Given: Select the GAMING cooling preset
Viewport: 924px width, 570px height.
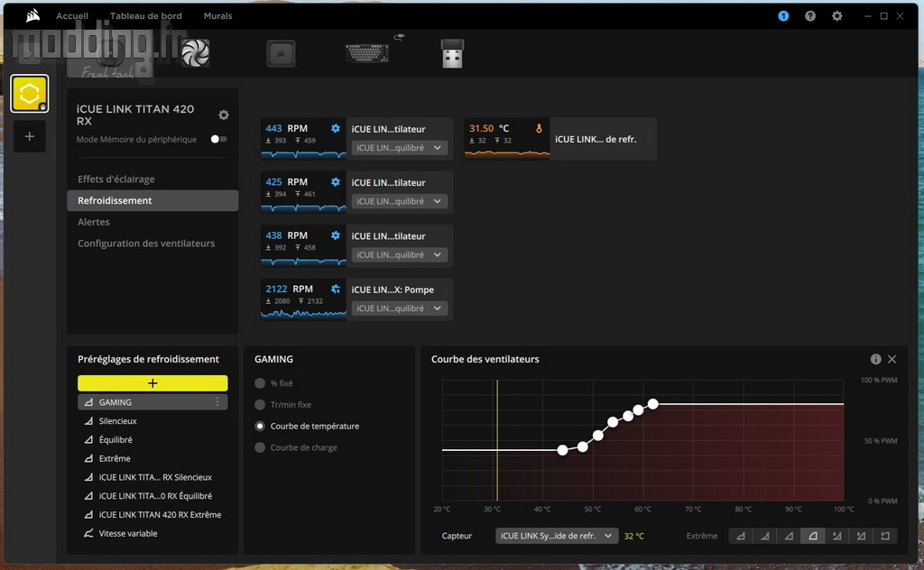Looking at the screenshot, I should tap(152, 402).
